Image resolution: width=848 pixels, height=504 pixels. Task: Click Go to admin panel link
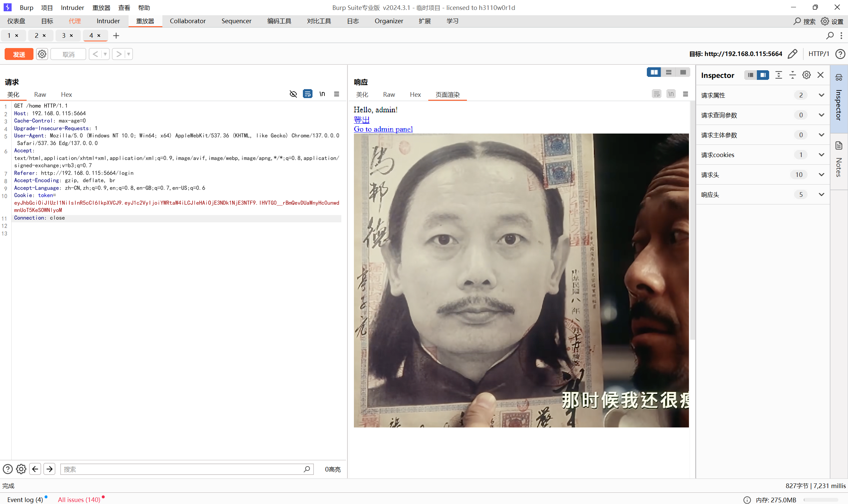(x=383, y=129)
